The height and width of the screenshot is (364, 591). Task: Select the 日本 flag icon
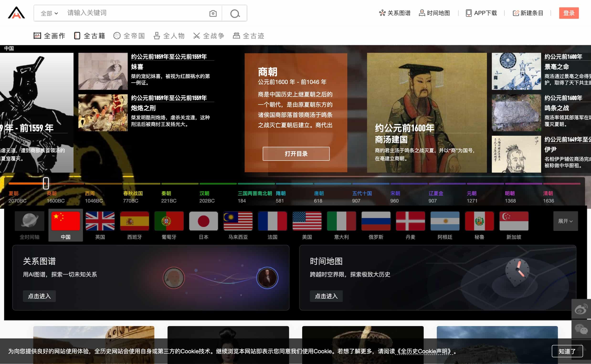click(x=204, y=221)
